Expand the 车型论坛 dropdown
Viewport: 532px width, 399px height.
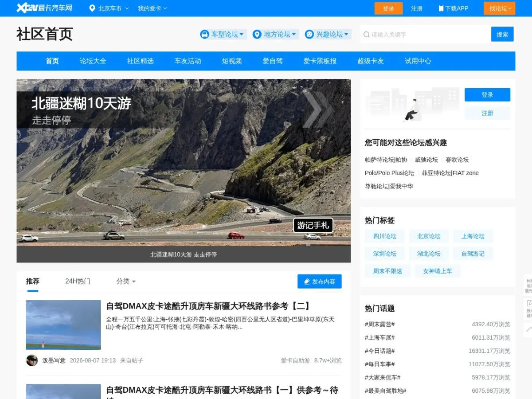tap(241, 35)
